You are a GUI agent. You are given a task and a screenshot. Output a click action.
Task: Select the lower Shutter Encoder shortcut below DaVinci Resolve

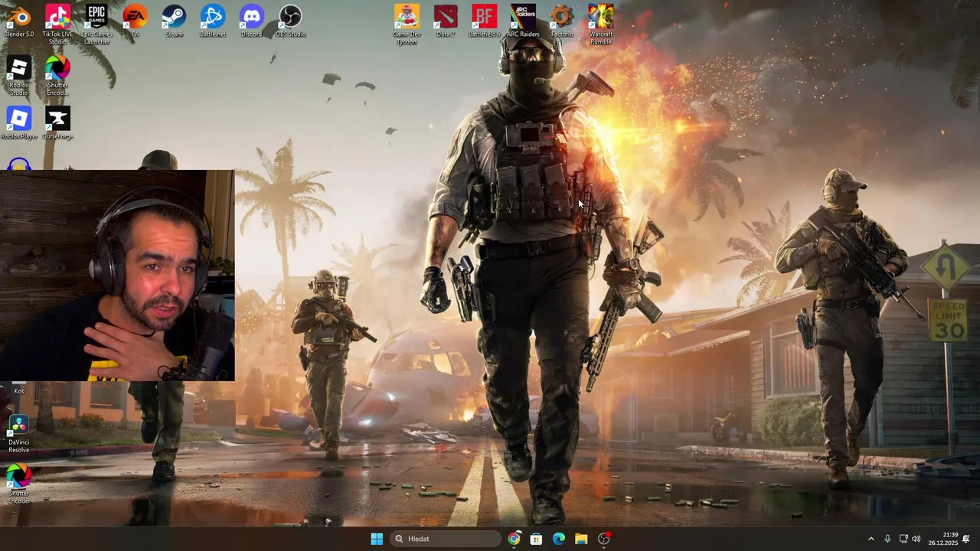click(19, 484)
